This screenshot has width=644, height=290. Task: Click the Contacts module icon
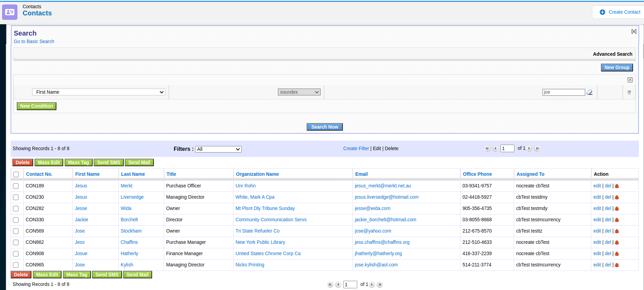[x=10, y=12]
